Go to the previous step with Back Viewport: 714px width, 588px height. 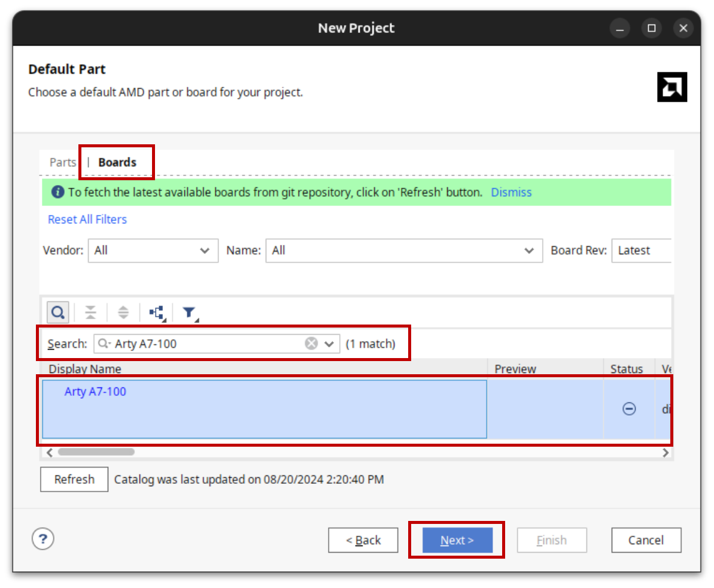[x=363, y=540]
